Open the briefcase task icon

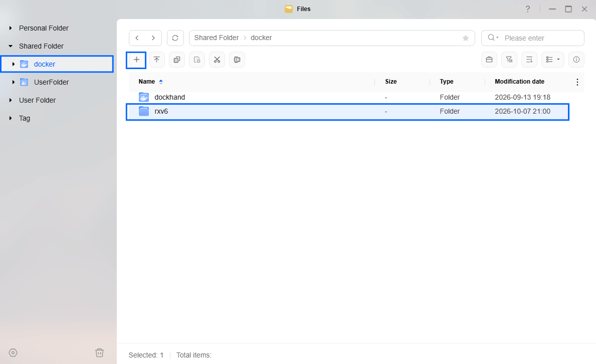pos(489,60)
